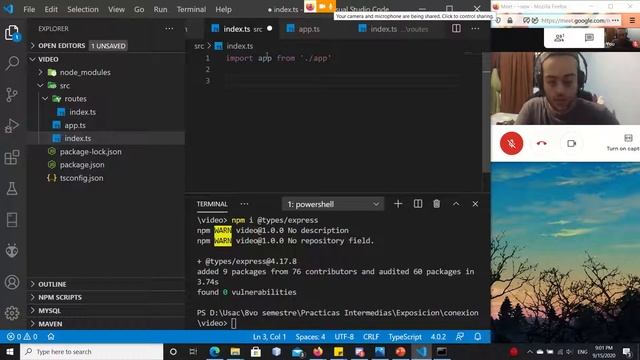
Task: Click Explorer more actions ellipsis
Action: 169,29
